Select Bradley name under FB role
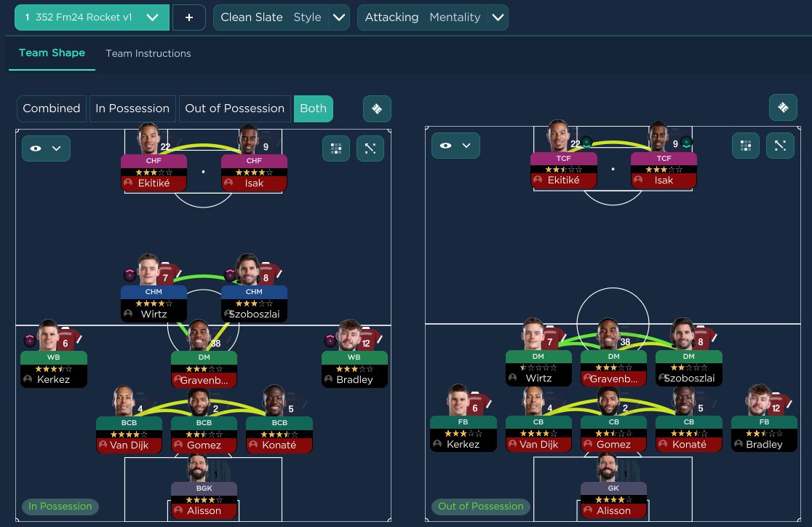Image resolution: width=812 pixels, height=527 pixels. pyautogui.click(x=765, y=445)
